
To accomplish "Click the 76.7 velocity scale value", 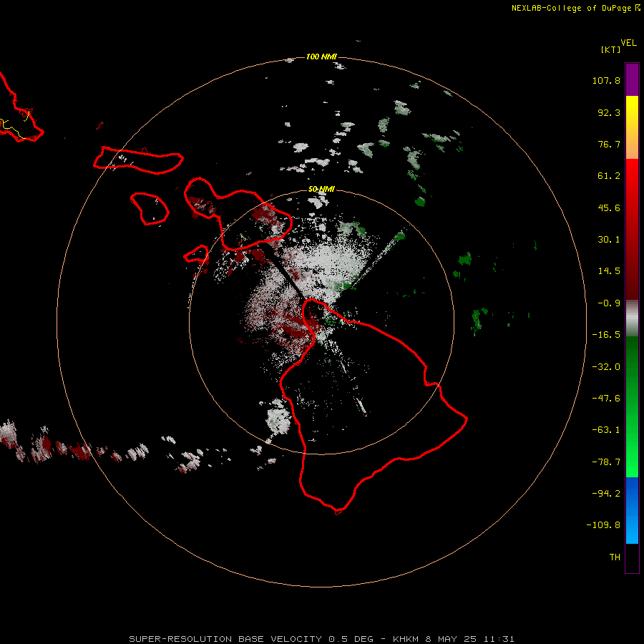I will click(x=609, y=144).
